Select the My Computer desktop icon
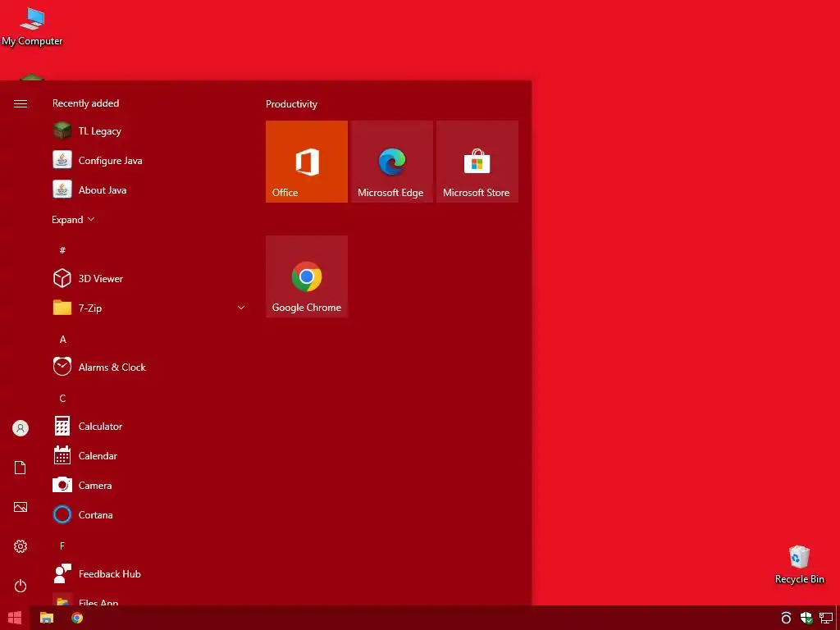Image resolution: width=840 pixels, height=630 pixels. coord(32,27)
